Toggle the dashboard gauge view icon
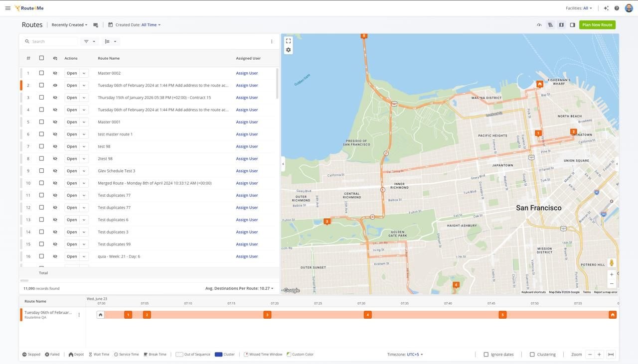This screenshot has width=638, height=364. [539, 25]
